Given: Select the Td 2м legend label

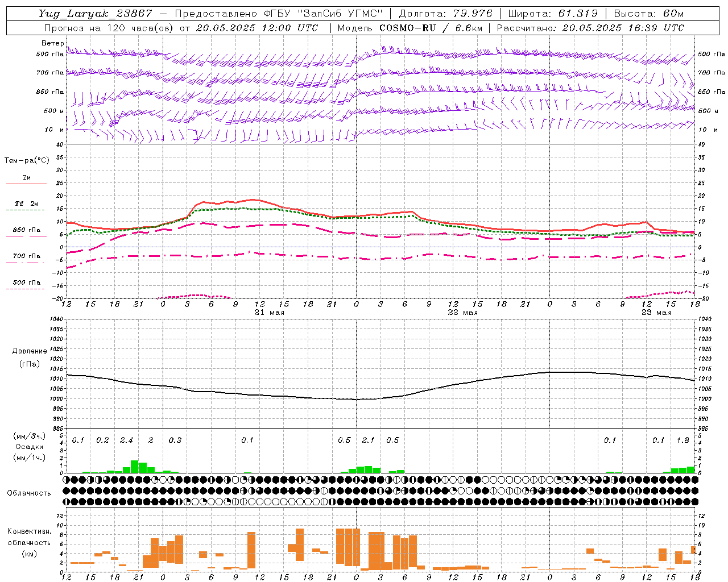Looking at the screenshot, I should (27, 203).
